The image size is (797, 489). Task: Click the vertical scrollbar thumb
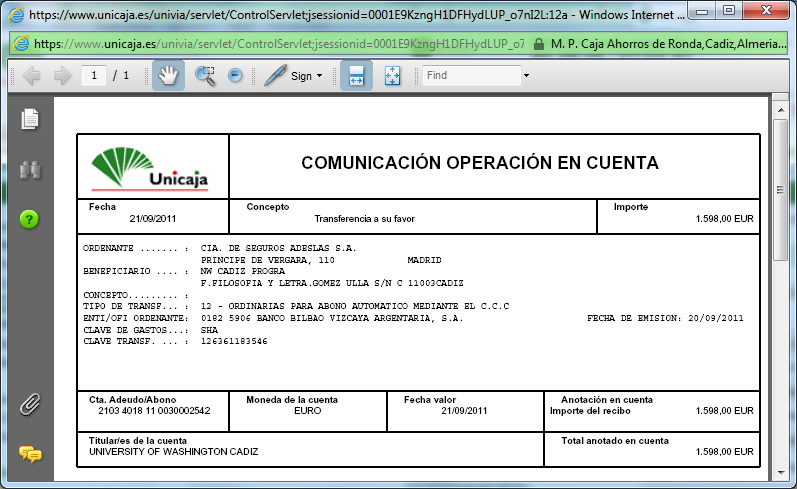click(780, 190)
